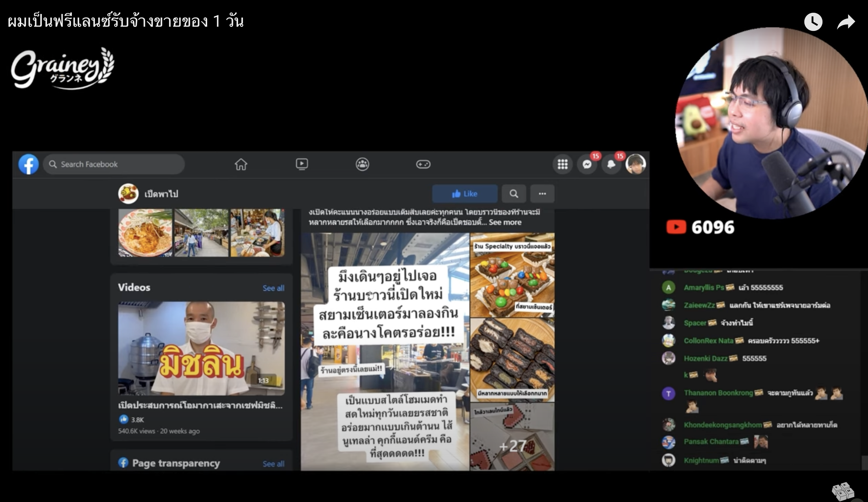Open the Facebook Watch video icon
The image size is (868, 502).
click(302, 164)
